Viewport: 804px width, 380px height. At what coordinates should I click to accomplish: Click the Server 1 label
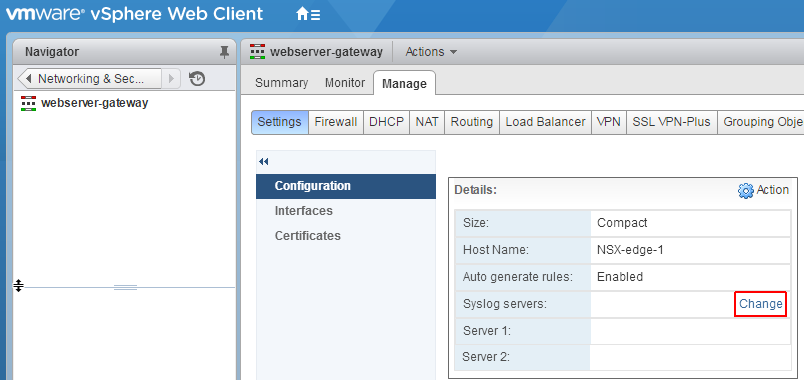coord(487,331)
